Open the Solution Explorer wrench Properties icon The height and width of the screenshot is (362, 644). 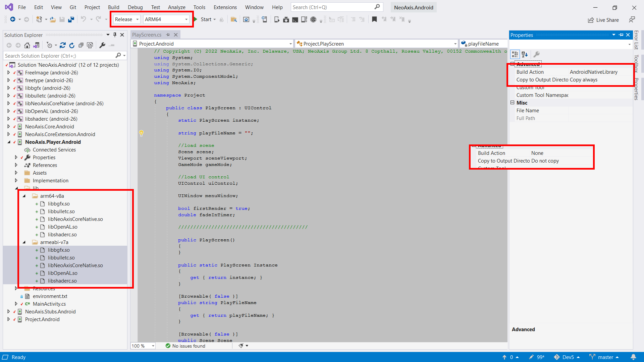point(102,45)
